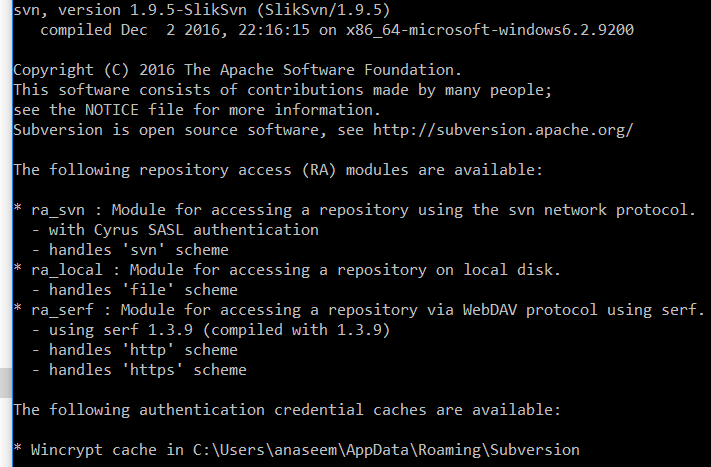
Task: Click the NOTICE file word
Action: pos(112,110)
